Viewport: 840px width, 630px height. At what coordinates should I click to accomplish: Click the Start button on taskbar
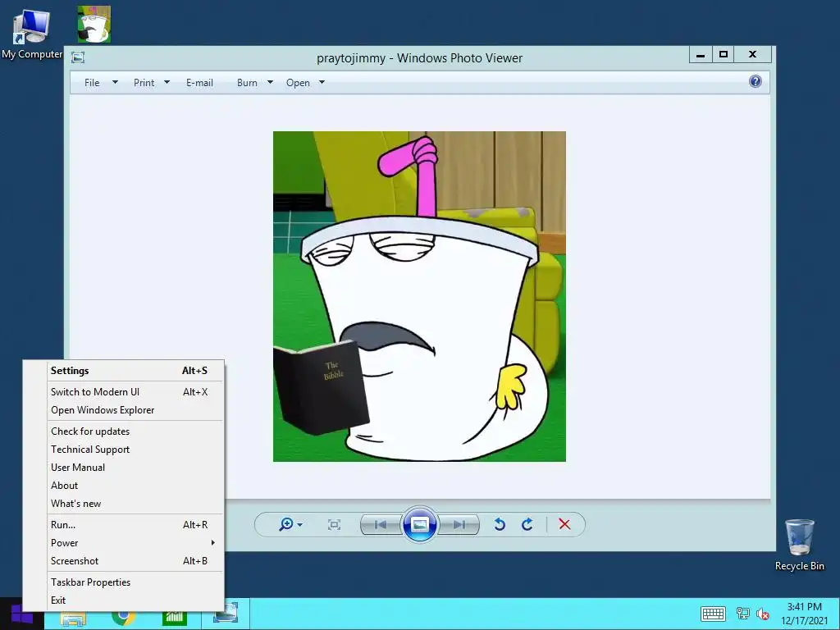(22, 614)
